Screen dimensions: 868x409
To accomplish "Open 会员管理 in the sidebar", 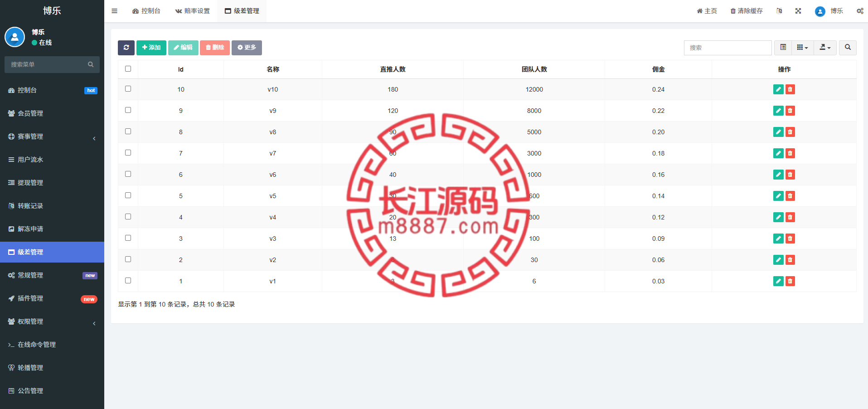I will [52, 113].
